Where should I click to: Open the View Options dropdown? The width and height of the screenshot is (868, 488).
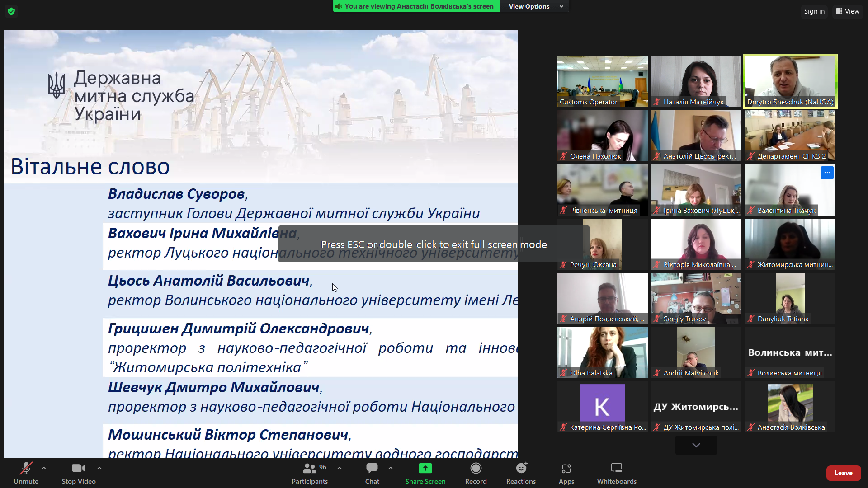pos(535,6)
